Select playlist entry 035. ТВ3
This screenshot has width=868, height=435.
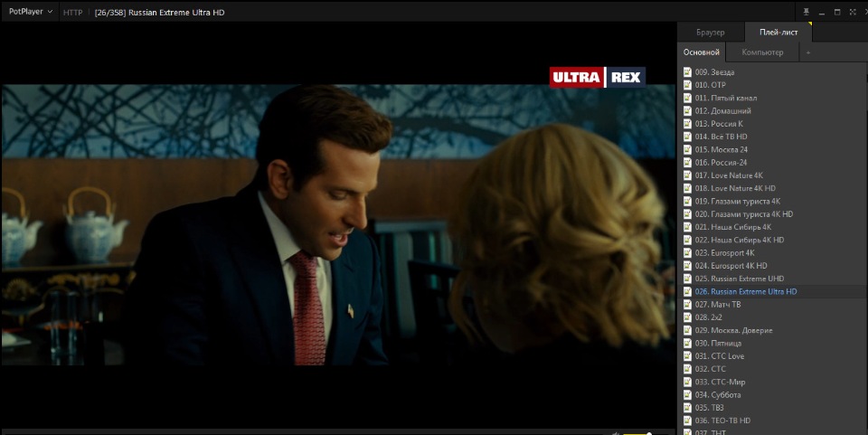coord(772,408)
